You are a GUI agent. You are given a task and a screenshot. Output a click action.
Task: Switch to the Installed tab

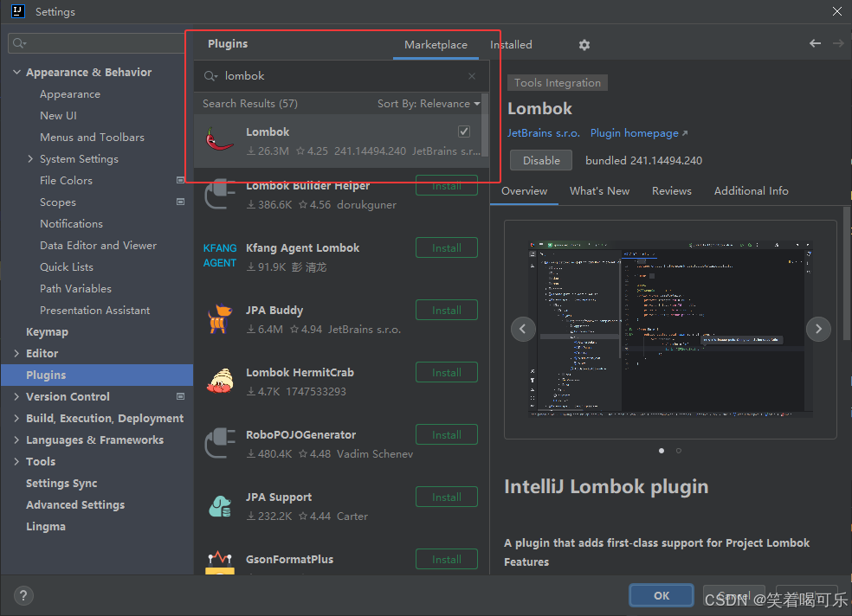point(511,45)
